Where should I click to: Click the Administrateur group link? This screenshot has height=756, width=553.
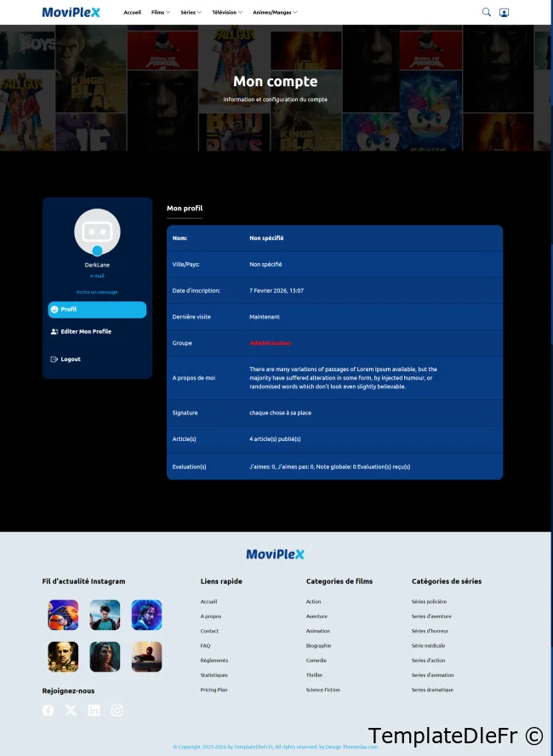[x=270, y=343]
